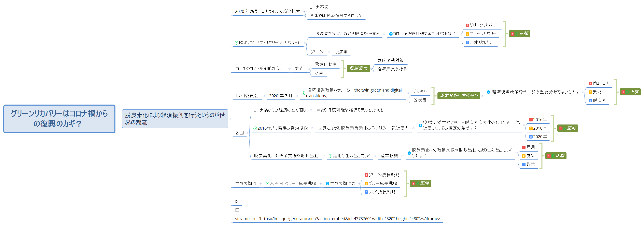This screenshot has width=644, height=226.
Task: Click the green arrow icon on the 欧米:コンセプト node
Action: [x=236, y=43]
